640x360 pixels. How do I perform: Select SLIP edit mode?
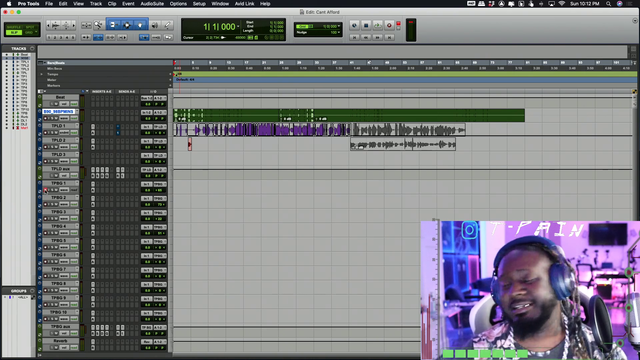(14, 32)
